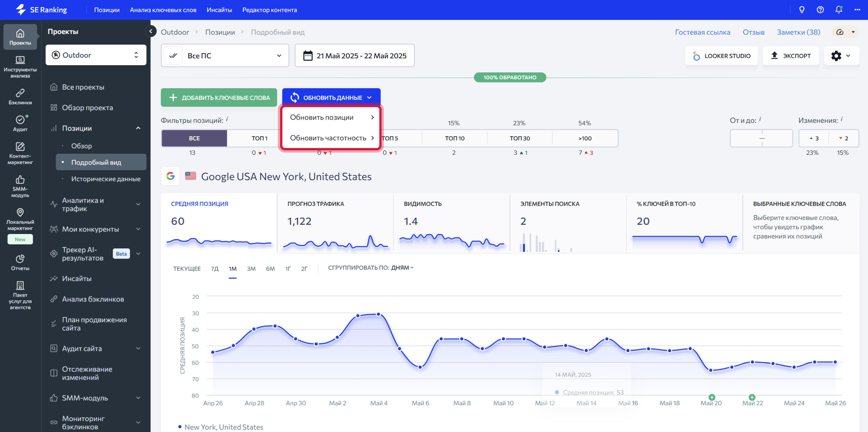Image resolution: width=868 pixels, height=432 pixels.
Task: Open Редактор контента in top menu
Action: pos(270,10)
